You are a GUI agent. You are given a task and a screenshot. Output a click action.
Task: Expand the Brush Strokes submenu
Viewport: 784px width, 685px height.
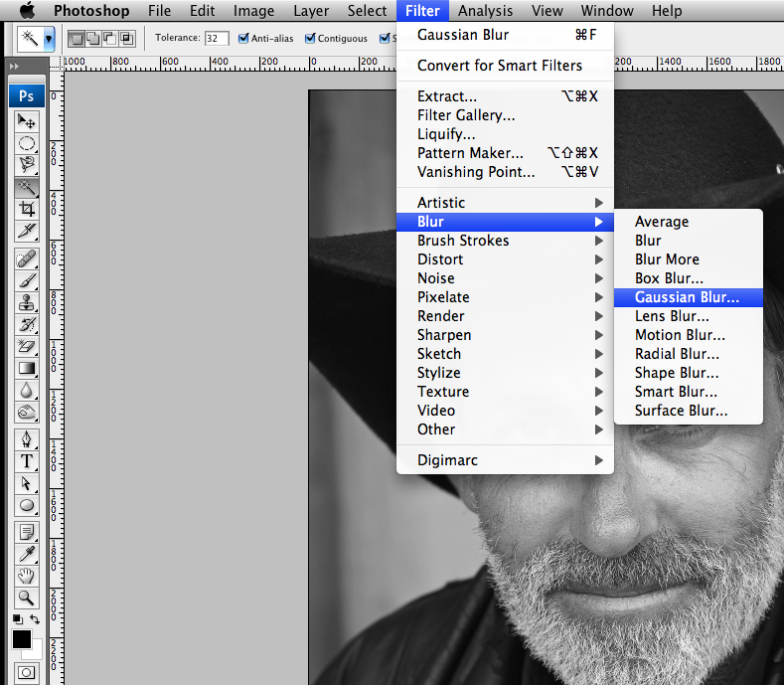click(x=505, y=241)
